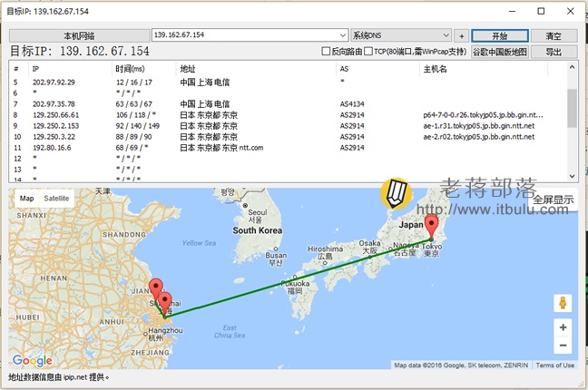Screen dimensions: 588x390
Task: Zoom out the map with minus button
Action: click(563, 345)
